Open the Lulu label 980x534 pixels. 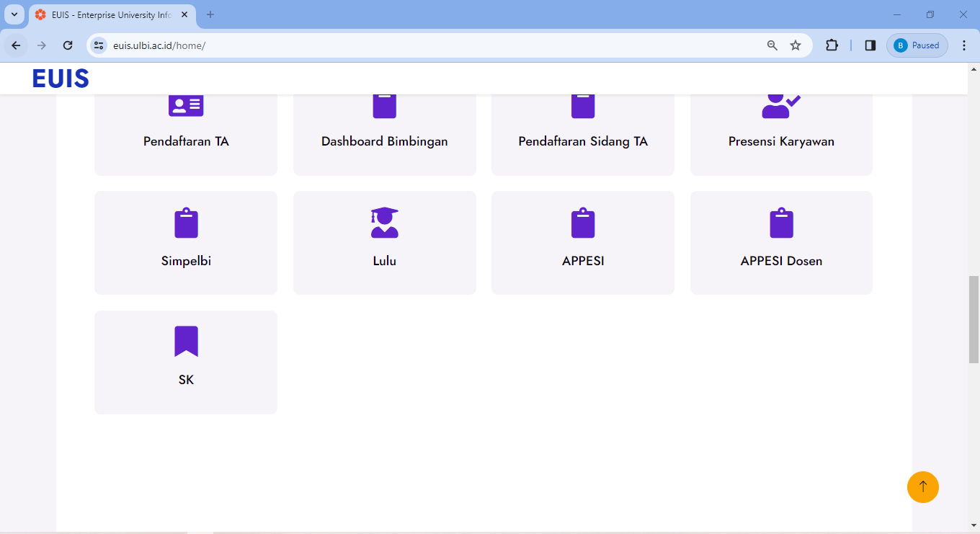coord(385,261)
